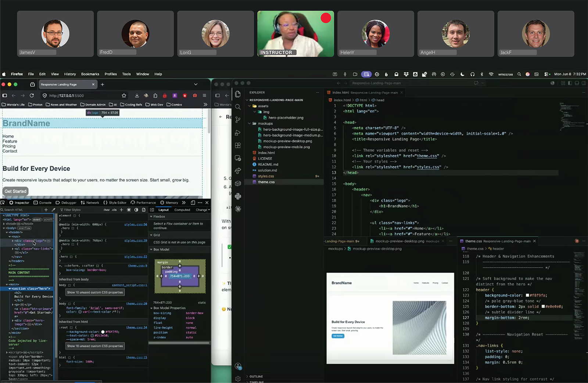This screenshot has width=588, height=383.
Task: Open Run and Debug in VS Code
Action: coord(238,132)
